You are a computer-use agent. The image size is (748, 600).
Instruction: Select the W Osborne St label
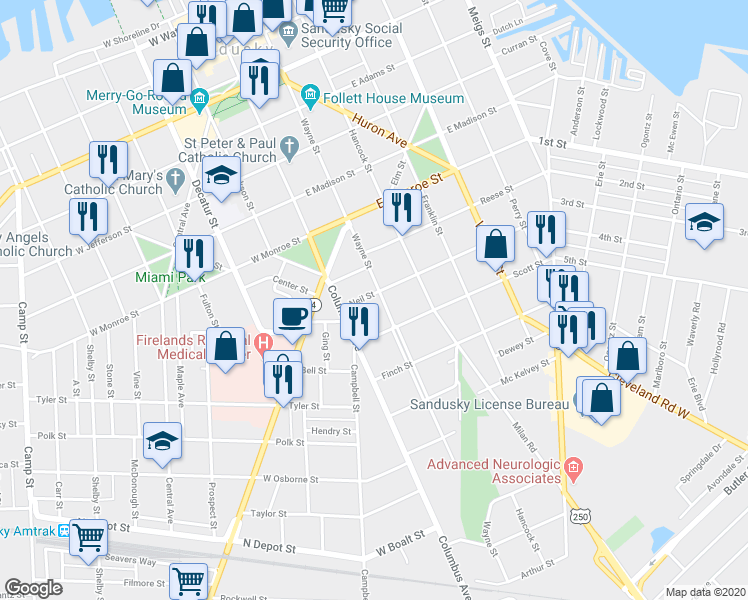[291, 479]
